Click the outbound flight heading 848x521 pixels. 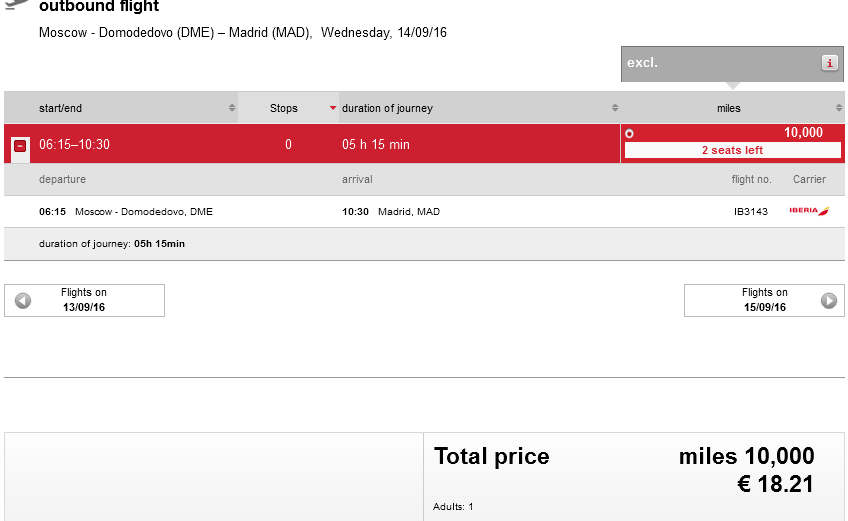[x=99, y=6]
